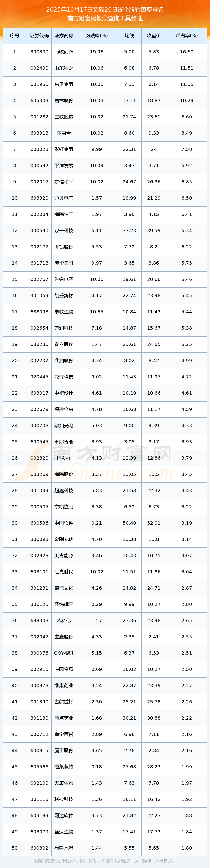
Task: Click stock name 古麒绒材
Action: click(x=64, y=702)
